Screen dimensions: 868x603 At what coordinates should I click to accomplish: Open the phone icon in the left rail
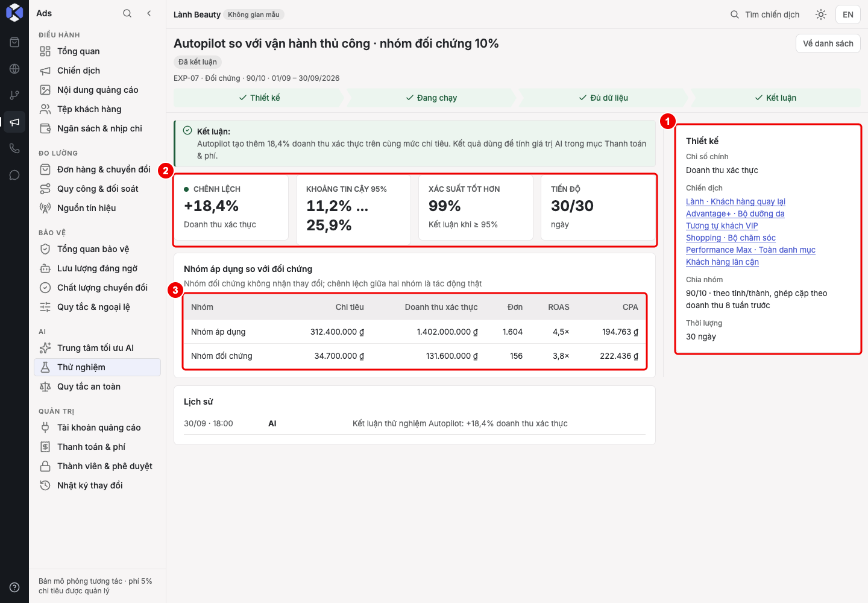[14, 148]
